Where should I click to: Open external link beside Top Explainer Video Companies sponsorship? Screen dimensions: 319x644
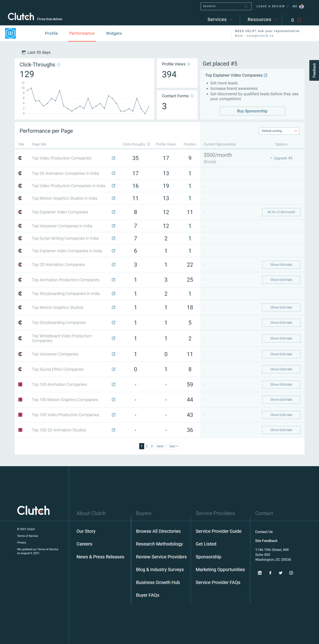click(265, 75)
